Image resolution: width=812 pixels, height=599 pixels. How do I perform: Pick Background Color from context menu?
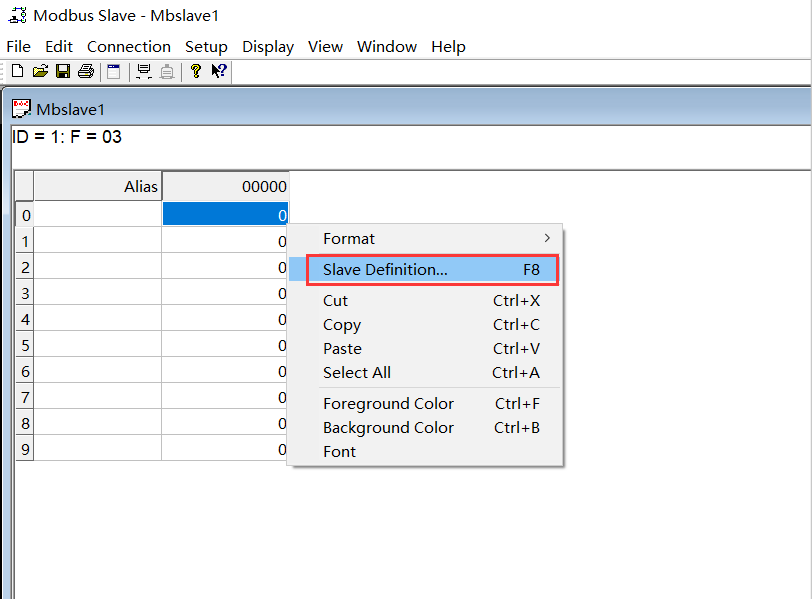(388, 428)
